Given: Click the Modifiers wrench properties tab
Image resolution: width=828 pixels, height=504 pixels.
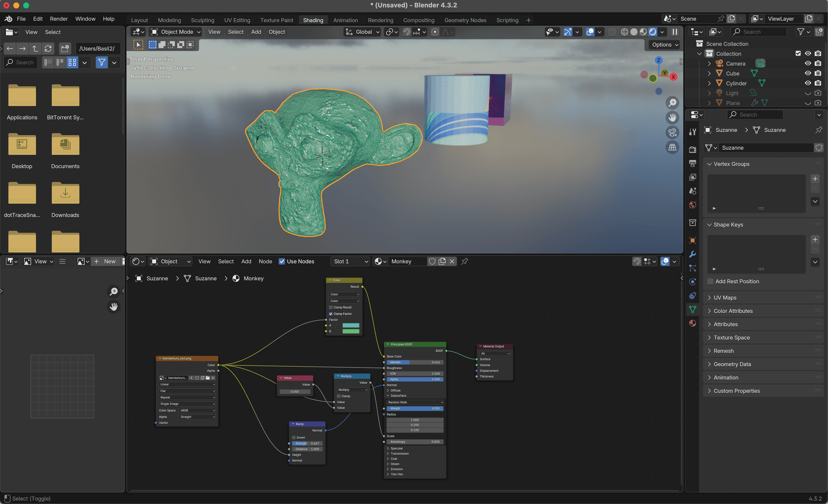Looking at the screenshot, I should [x=692, y=254].
